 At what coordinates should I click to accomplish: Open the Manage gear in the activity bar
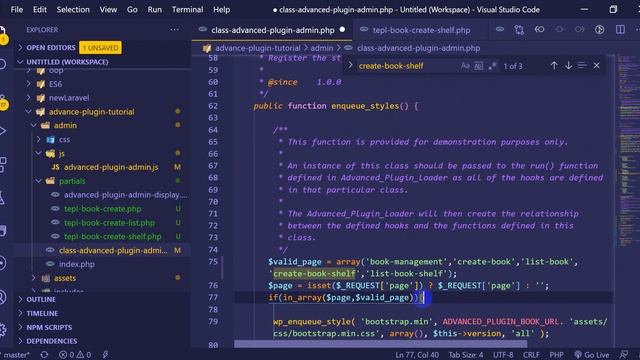(x=2, y=329)
